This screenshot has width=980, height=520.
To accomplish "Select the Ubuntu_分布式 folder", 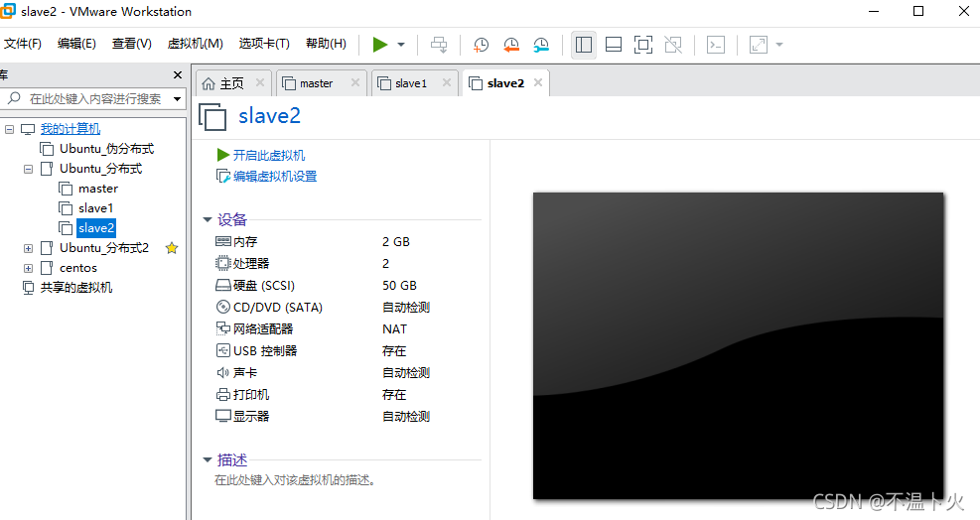I will [100, 169].
